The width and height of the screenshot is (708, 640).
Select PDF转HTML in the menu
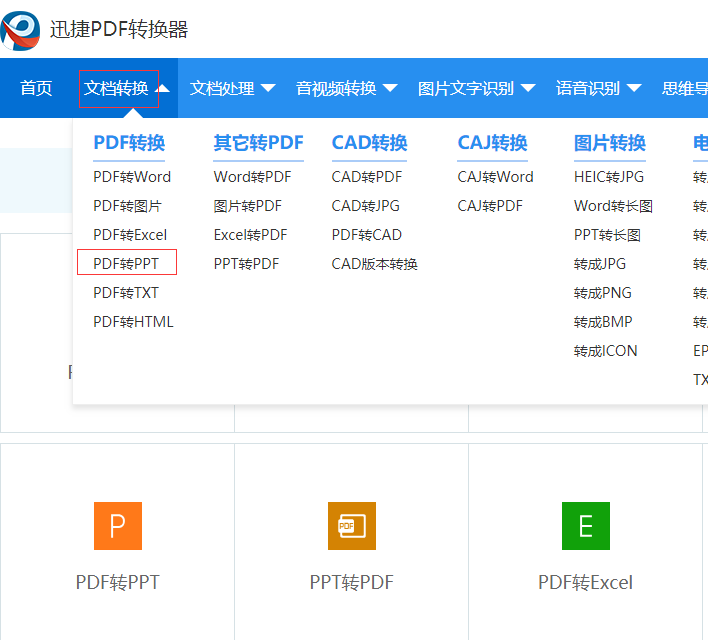[x=133, y=322]
